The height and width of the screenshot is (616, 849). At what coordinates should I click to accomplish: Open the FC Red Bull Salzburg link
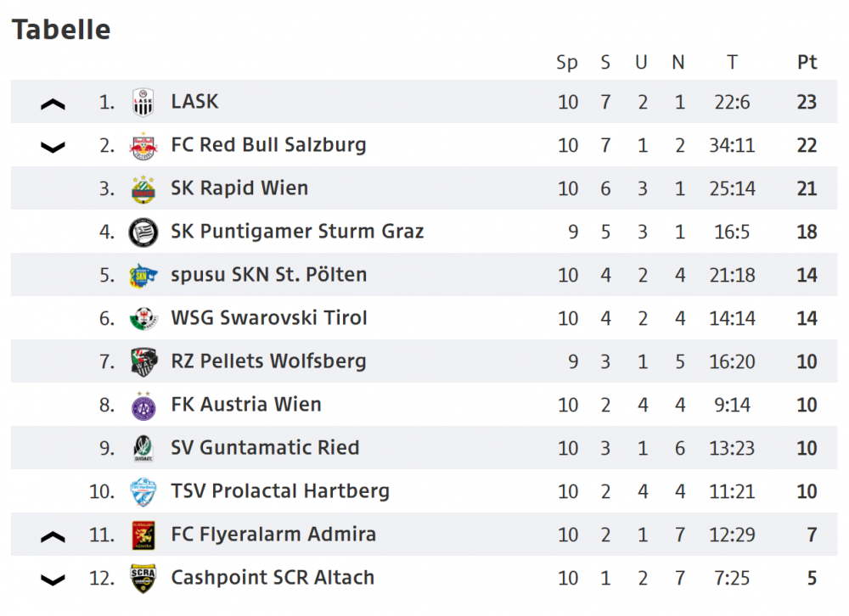pyautogui.click(x=268, y=145)
